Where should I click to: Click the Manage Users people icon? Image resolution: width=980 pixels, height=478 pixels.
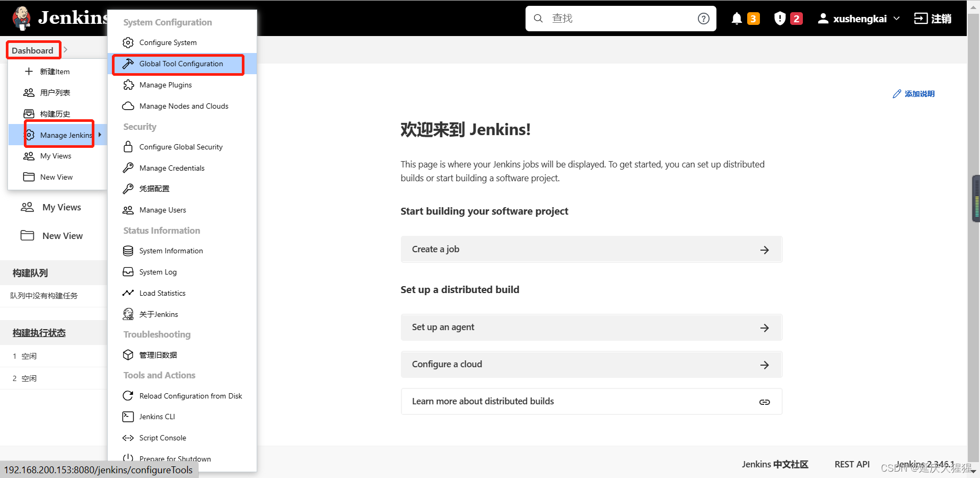coord(128,210)
